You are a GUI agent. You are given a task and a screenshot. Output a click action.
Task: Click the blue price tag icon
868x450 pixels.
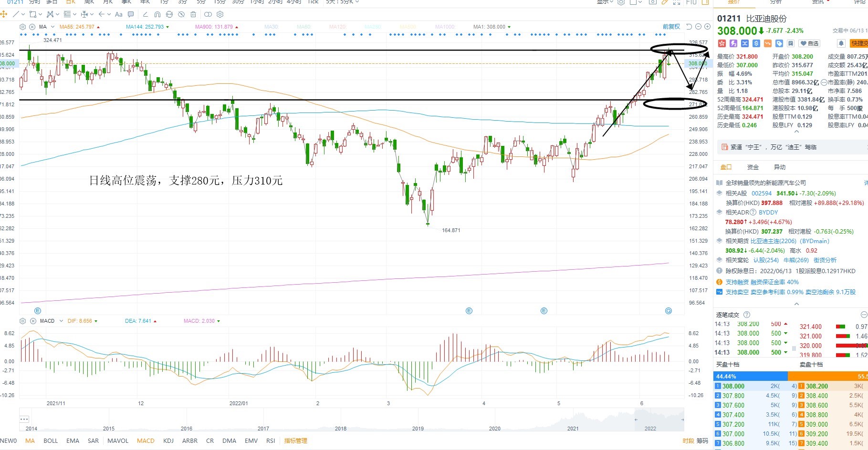(779, 43)
